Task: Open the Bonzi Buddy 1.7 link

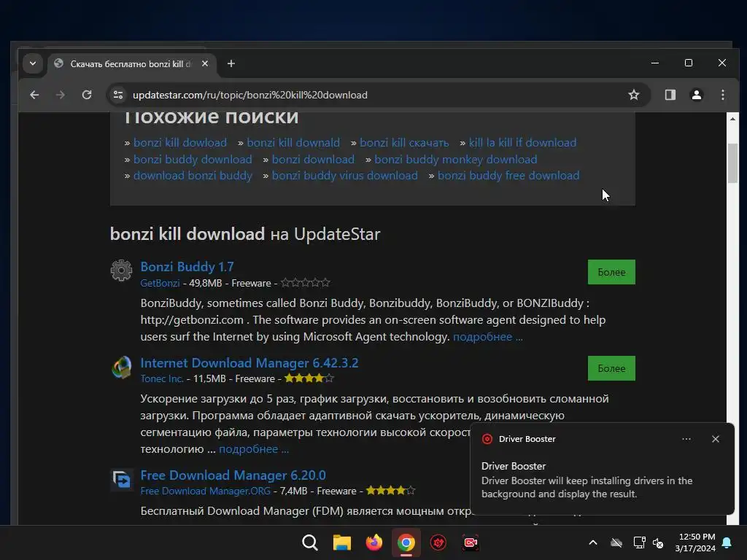Action: (x=187, y=266)
